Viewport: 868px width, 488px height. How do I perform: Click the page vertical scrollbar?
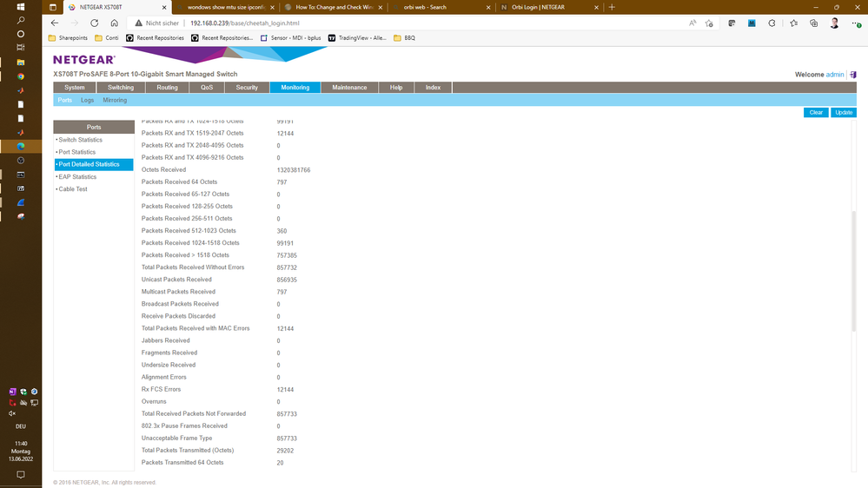pos(853,269)
